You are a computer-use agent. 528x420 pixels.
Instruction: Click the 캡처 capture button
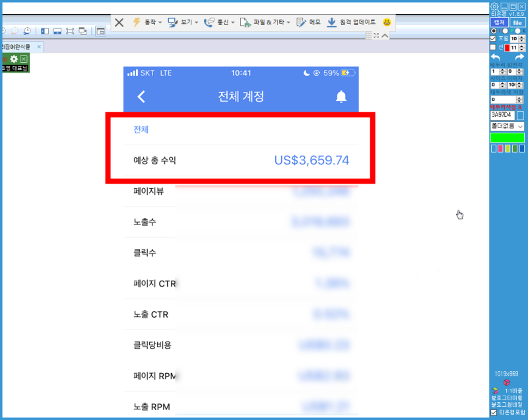[499, 22]
